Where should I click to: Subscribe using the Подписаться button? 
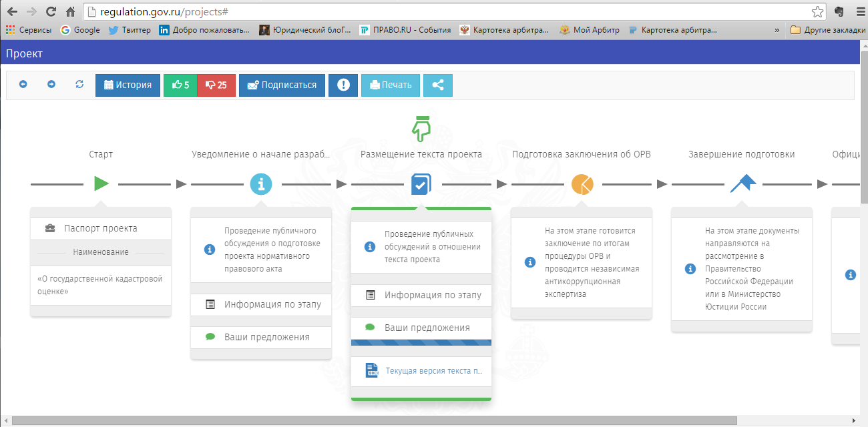click(x=282, y=85)
